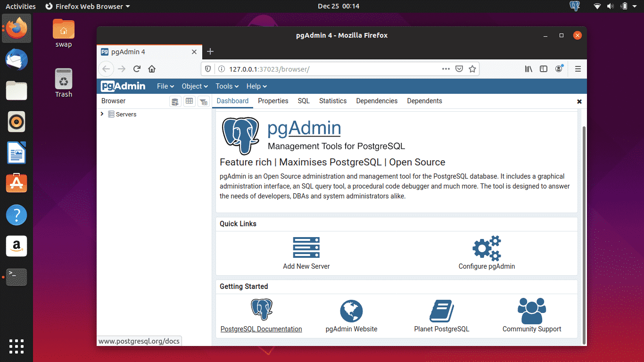Toggle the Firefox sidebar view

click(544, 69)
